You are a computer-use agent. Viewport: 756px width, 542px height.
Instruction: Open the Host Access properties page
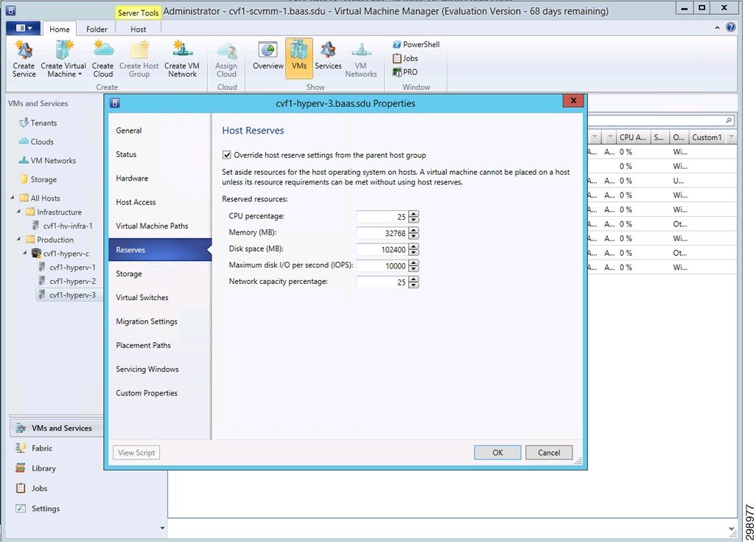click(x=160, y=202)
